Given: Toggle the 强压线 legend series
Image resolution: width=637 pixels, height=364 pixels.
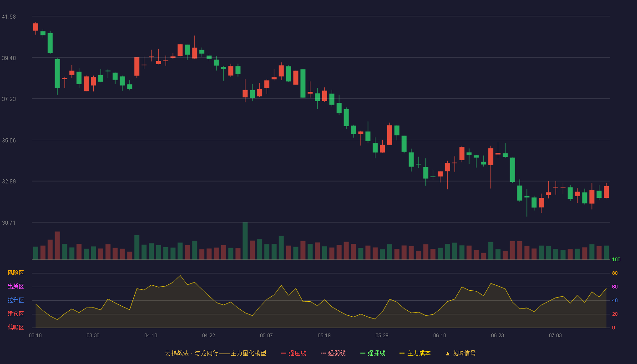Looking at the screenshot, I should (x=293, y=353).
